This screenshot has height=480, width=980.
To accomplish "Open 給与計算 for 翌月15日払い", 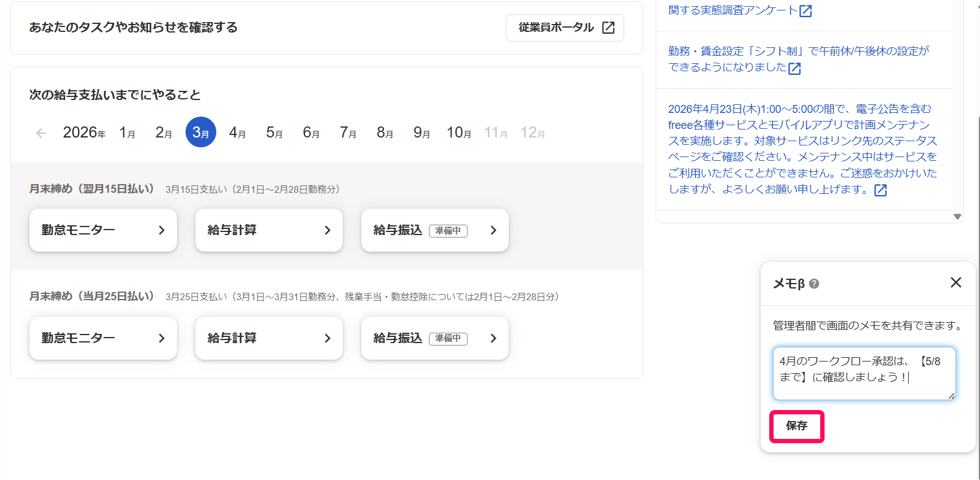I will pyautogui.click(x=269, y=230).
